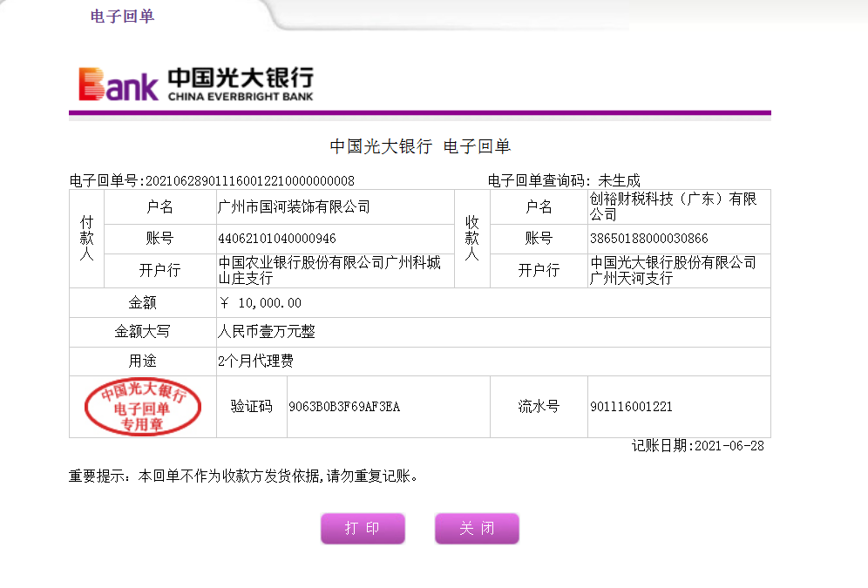Click the China Everbright Bank logo

tap(196, 84)
